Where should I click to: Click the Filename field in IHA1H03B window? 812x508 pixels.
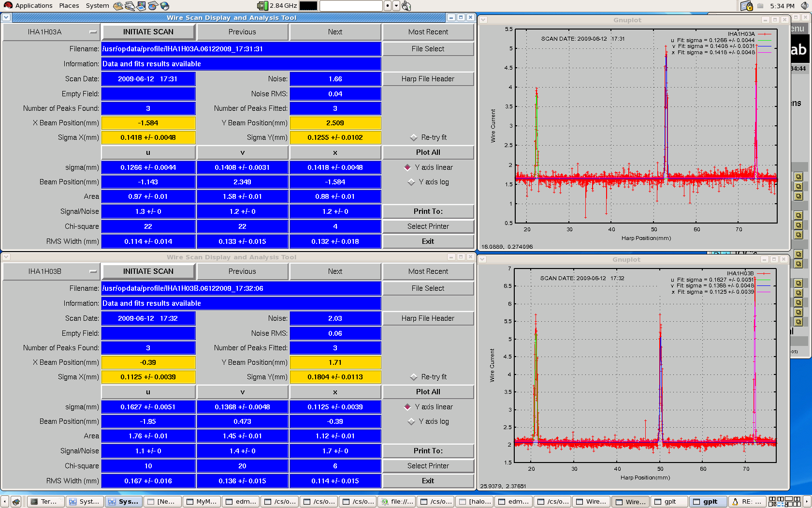point(241,288)
